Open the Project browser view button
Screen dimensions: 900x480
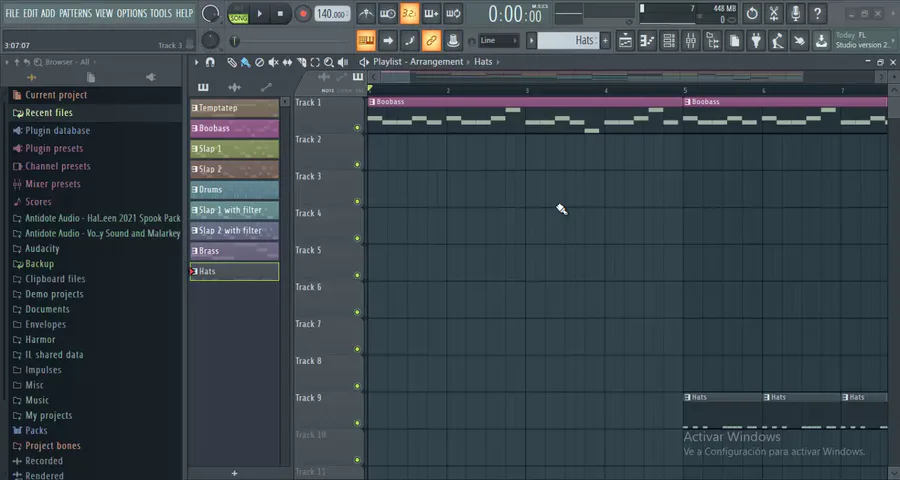point(712,41)
